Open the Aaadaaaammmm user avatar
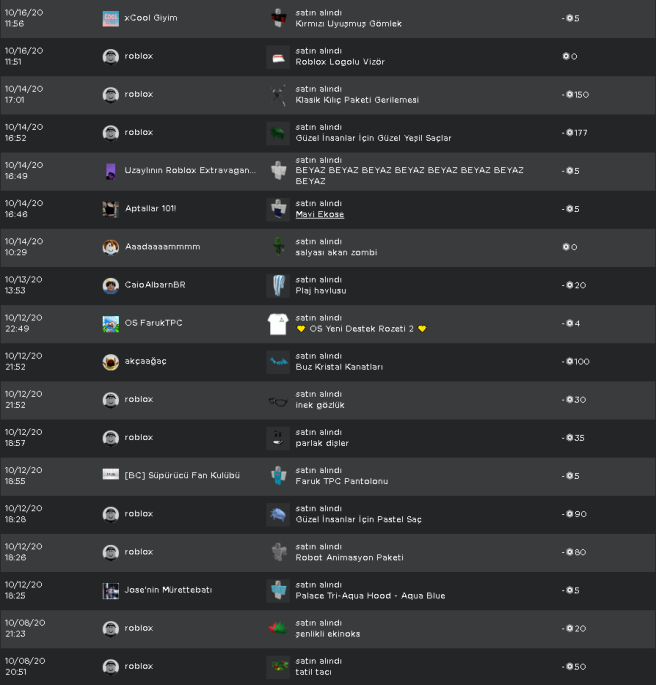 click(110, 247)
